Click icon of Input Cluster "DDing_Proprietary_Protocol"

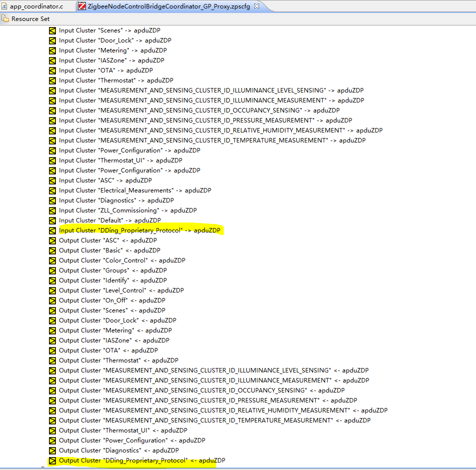click(x=52, y=230)
